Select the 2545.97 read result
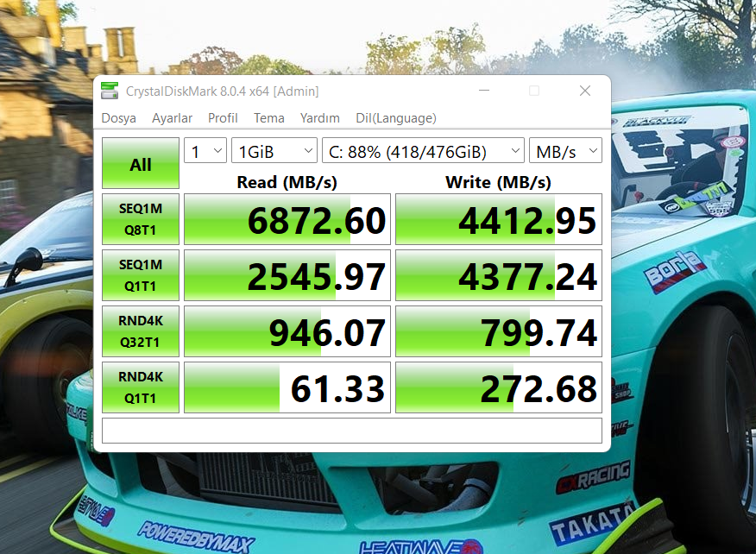This screenshot has width=756, height=554. (287, 275)
